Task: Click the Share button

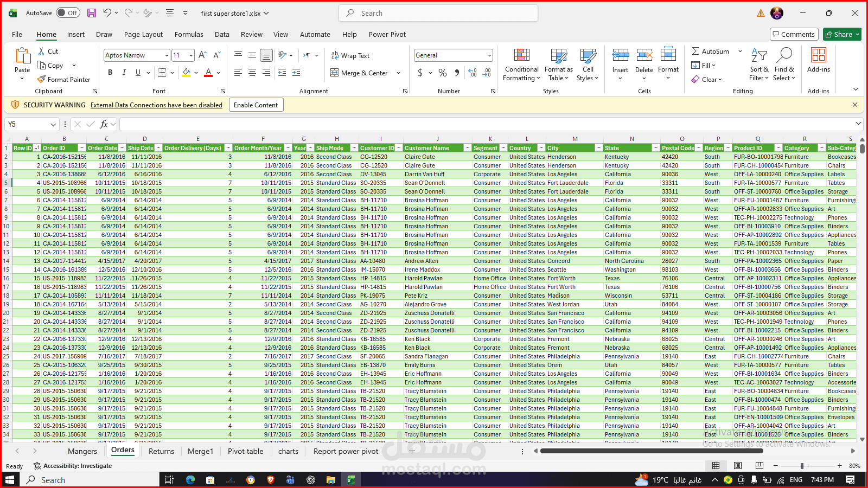Action: coord(842,34)
